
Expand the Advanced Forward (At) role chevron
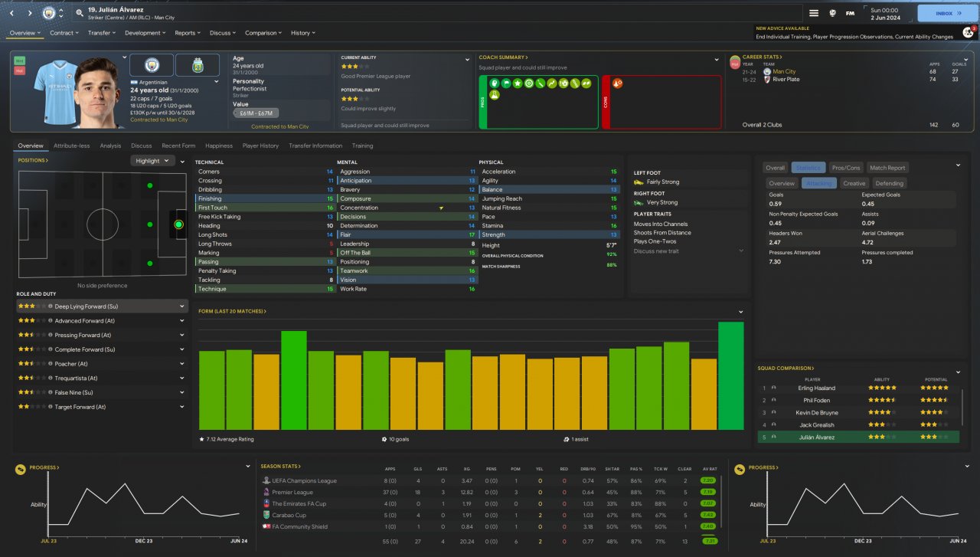coord(182,321)
